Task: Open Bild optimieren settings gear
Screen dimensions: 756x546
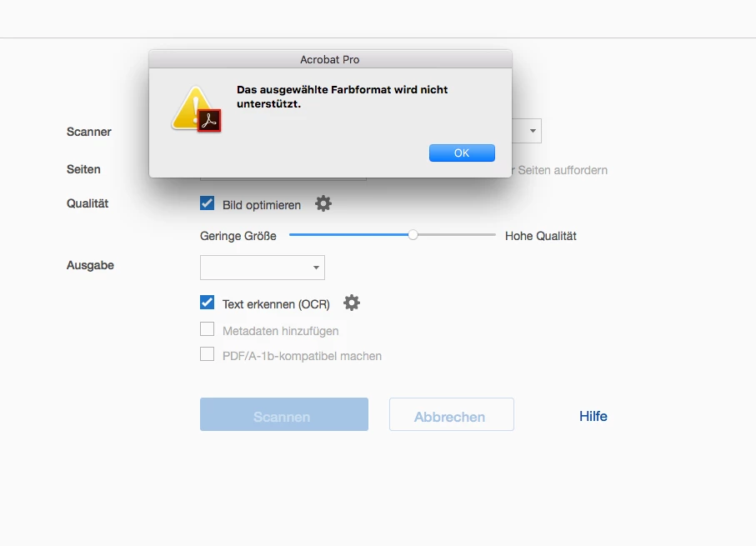Action: (323, 203)
